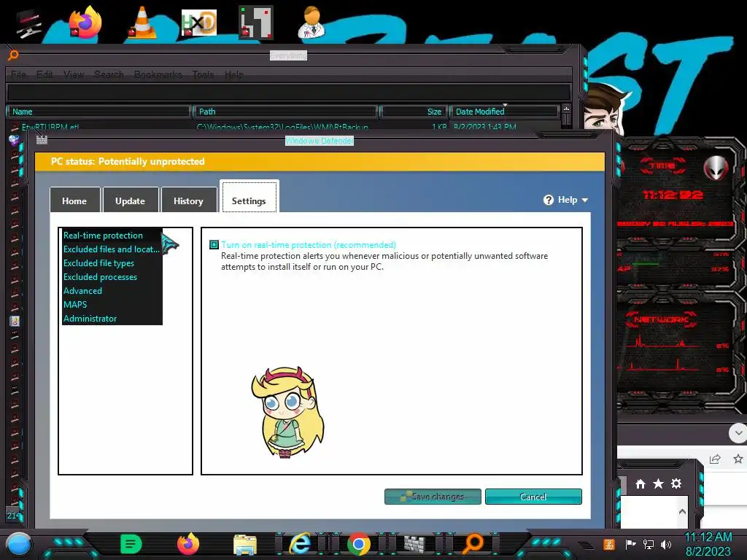747x560 pixels.
Task: Open the green chat app on taskbar
Action: pos(131,544)
